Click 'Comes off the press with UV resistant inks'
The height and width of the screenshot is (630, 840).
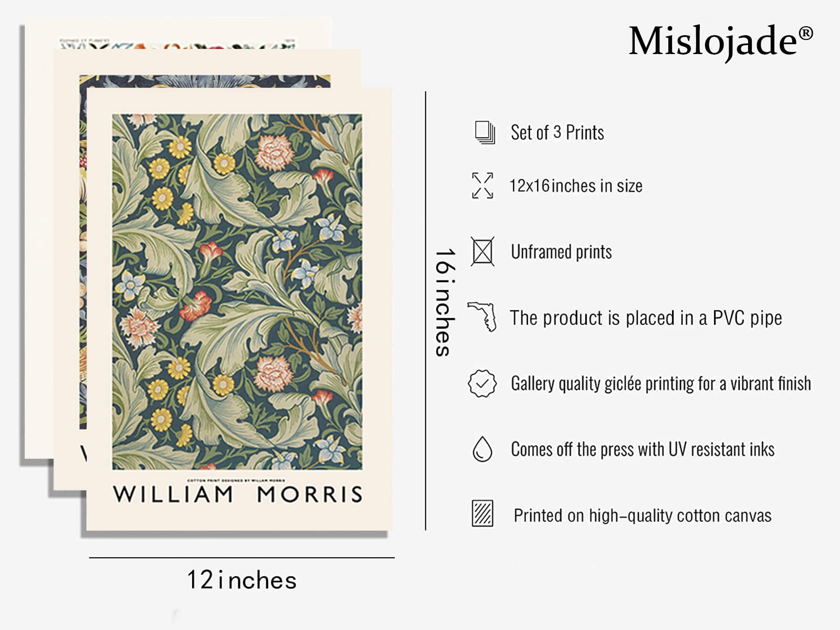point(643,449)
